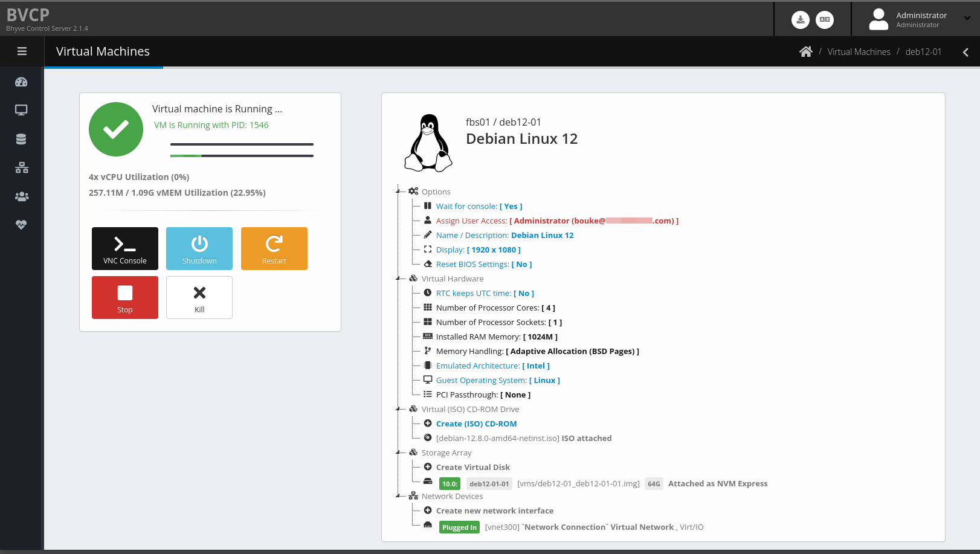Image resolution: width=980 pixels, height=554 pixels.
Task: Click the Plugged In network badge
Action: 459,527
